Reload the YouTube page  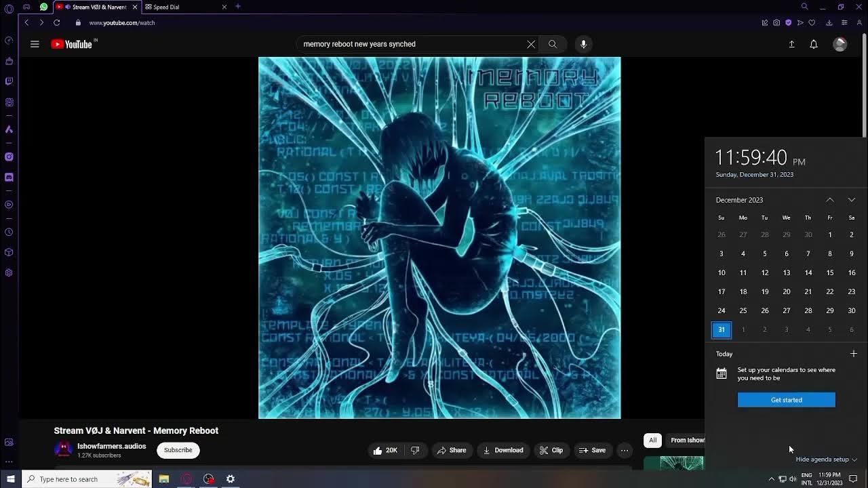point(57,22)
